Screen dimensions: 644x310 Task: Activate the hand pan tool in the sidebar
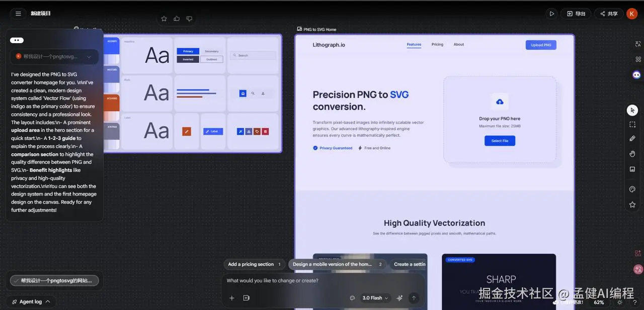(632, 154)
